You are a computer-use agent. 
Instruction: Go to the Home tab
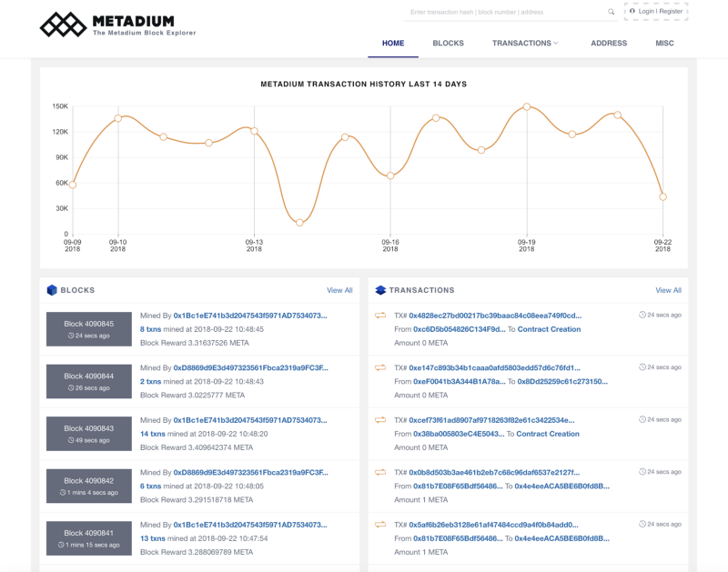393,43
